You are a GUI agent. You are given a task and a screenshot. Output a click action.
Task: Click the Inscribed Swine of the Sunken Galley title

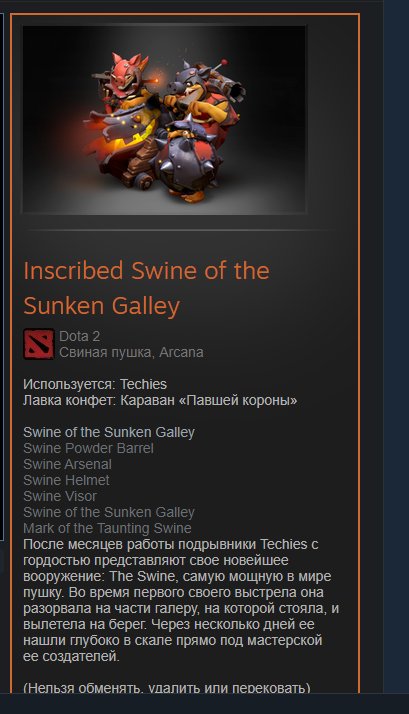146,288
